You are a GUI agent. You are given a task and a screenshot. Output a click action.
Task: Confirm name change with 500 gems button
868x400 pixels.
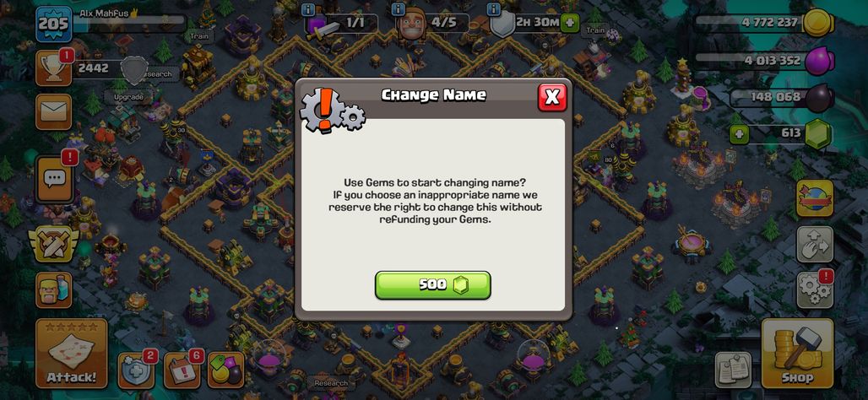point(433,285)
